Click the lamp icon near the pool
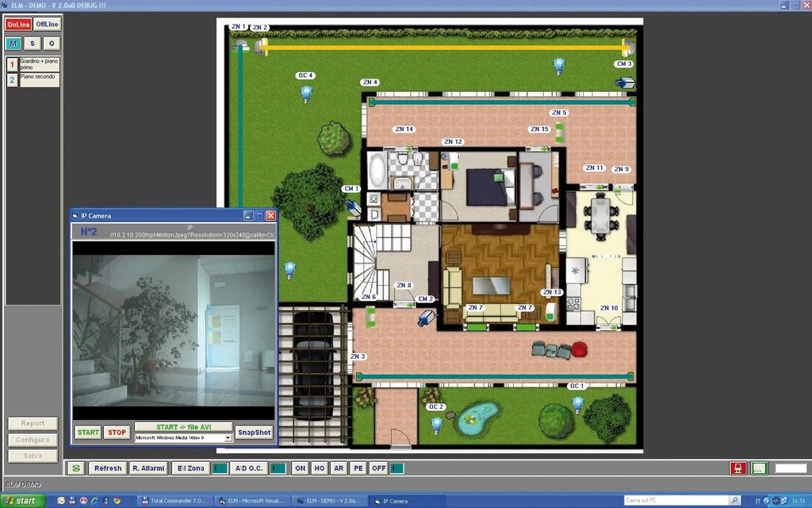The width and height of the screenshot is (812, 508). click(439, 425)
